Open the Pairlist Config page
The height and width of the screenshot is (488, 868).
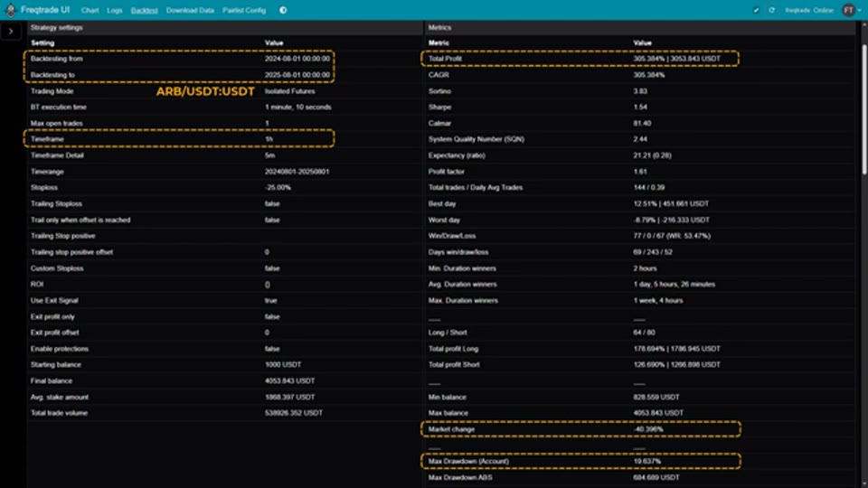click(244, 10)
